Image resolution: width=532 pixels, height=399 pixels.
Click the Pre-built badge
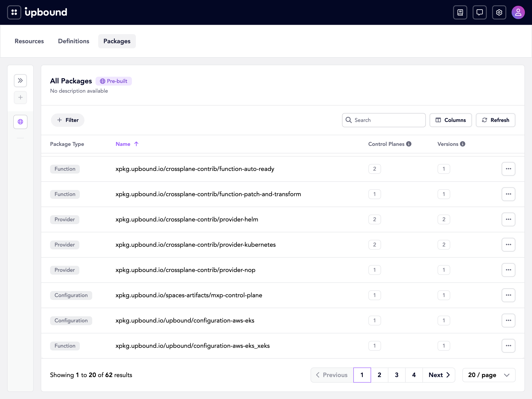click(114, 81)
